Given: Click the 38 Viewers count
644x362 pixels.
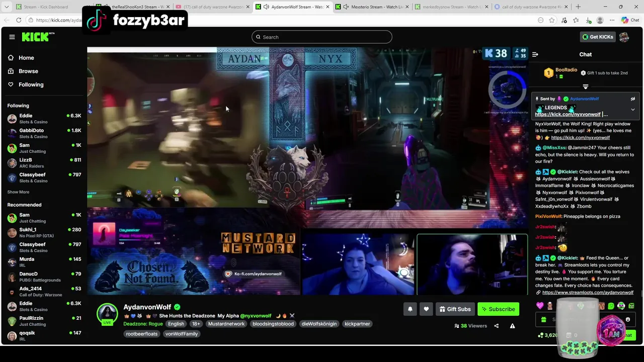Looking at the screenshot, I should 470,326.
